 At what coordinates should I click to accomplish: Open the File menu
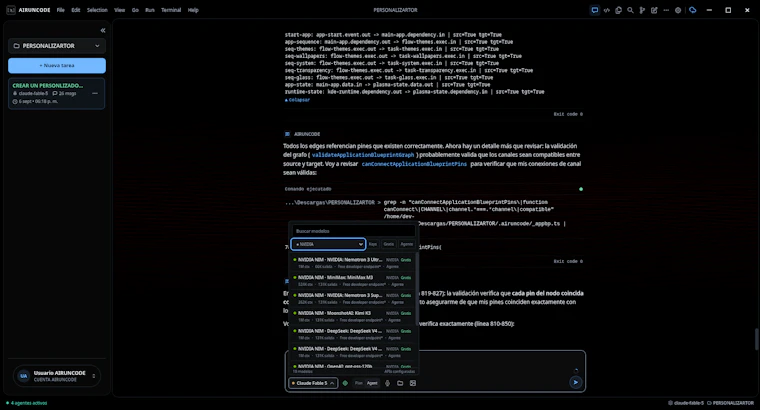point(61,10)
